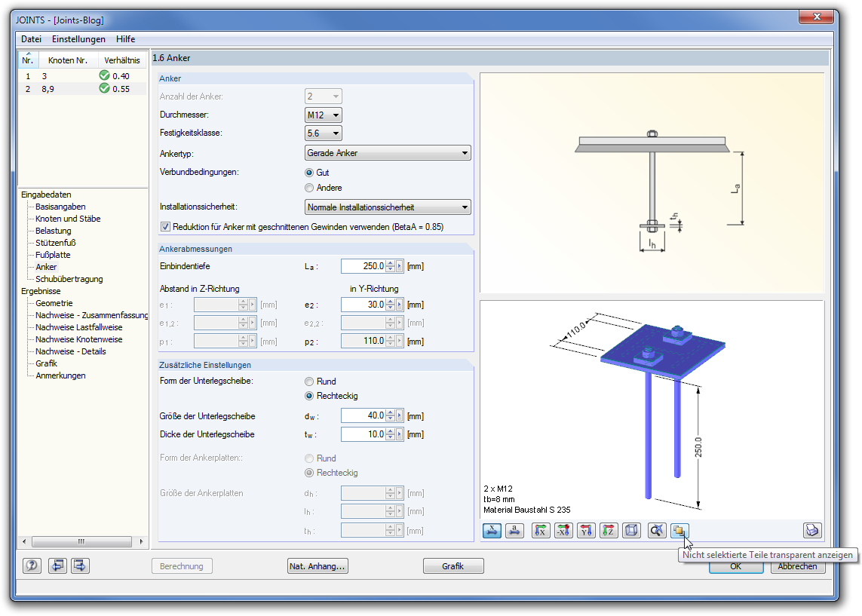Choose 'Rund' washer shape
This screenshot has width=862, height=616.
[x=309, y=382]
